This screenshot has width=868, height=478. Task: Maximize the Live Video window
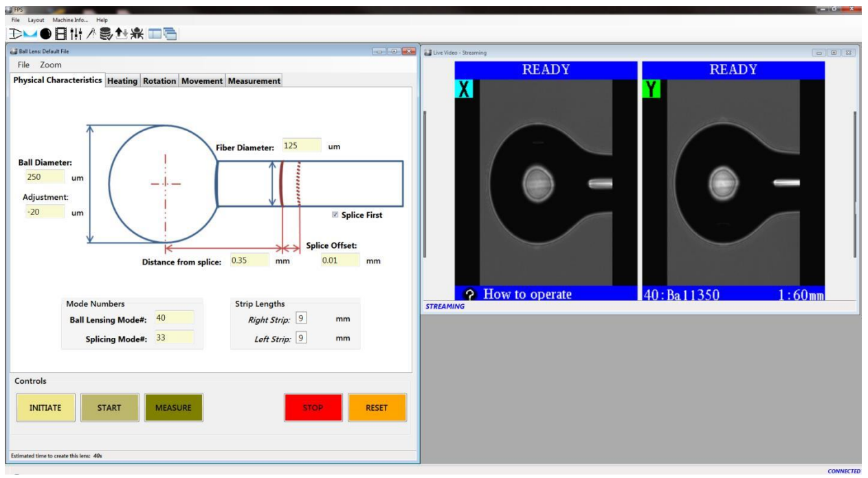point(833,52)
